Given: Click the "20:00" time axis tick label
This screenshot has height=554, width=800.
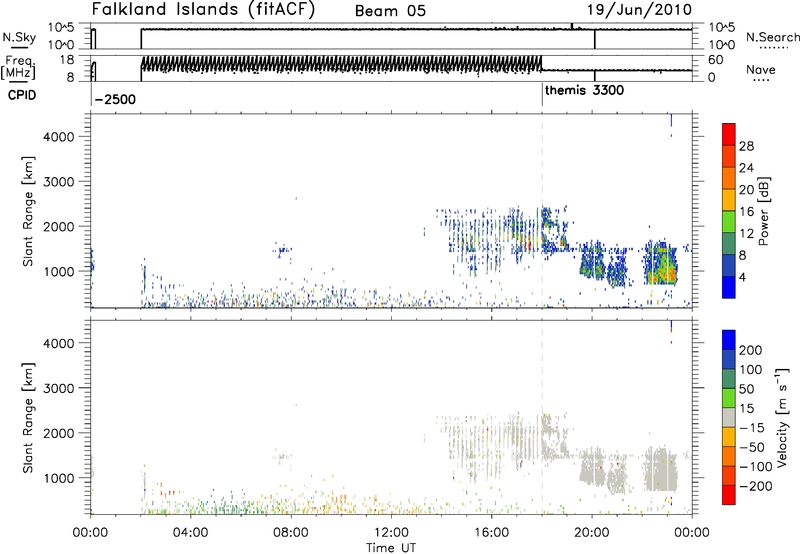Looking at the screenshot, I should coord(592,533).
